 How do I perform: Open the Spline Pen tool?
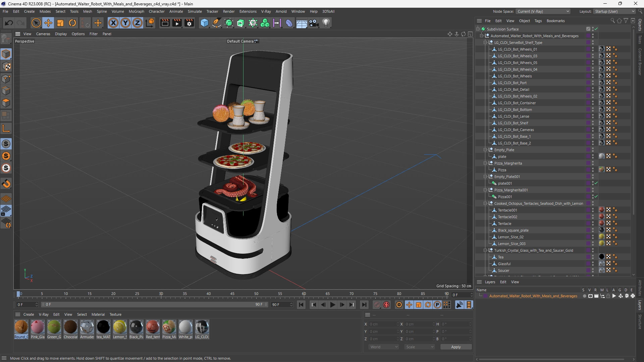click(x=217, y=23)
